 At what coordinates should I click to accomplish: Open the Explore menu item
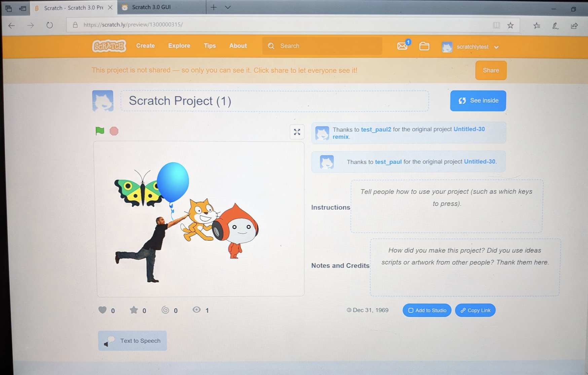point(179,46)
